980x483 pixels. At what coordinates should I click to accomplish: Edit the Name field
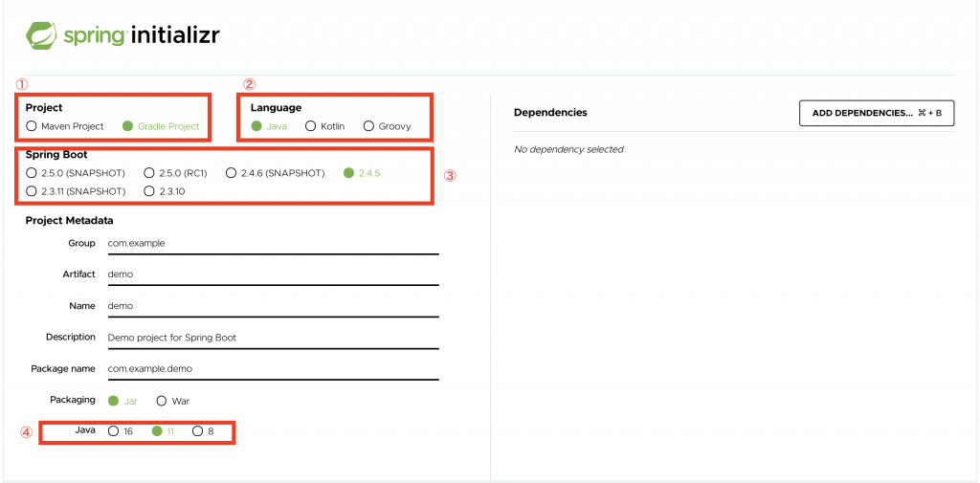point(273,305)
